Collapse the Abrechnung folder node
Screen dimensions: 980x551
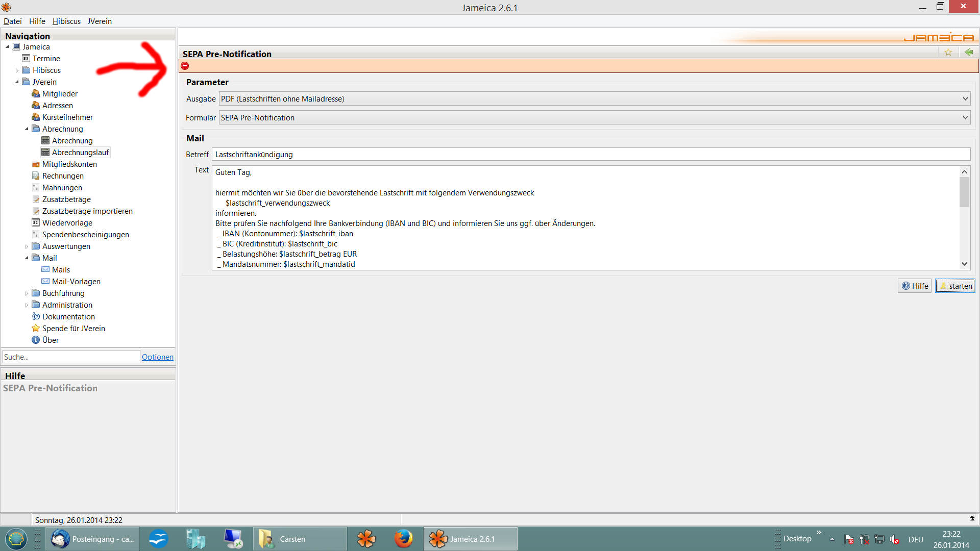[x=27, y=129]
